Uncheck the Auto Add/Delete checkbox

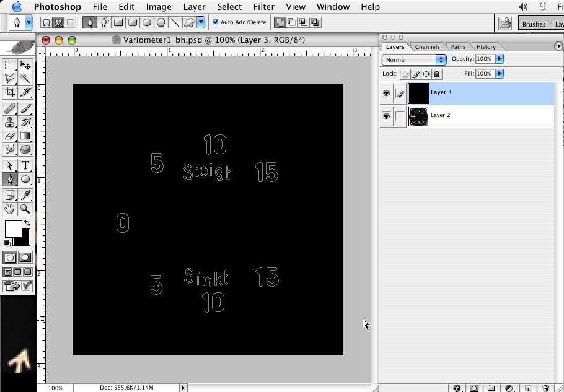216,22
